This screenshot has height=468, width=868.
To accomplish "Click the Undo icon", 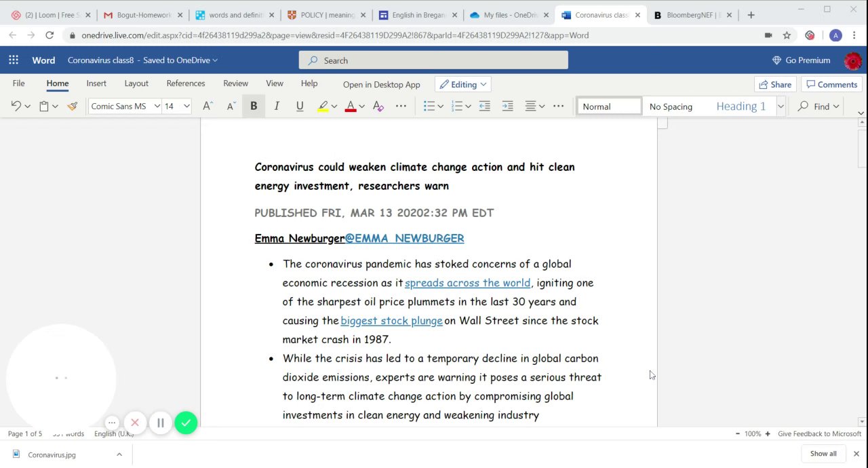I will point(16,106).
